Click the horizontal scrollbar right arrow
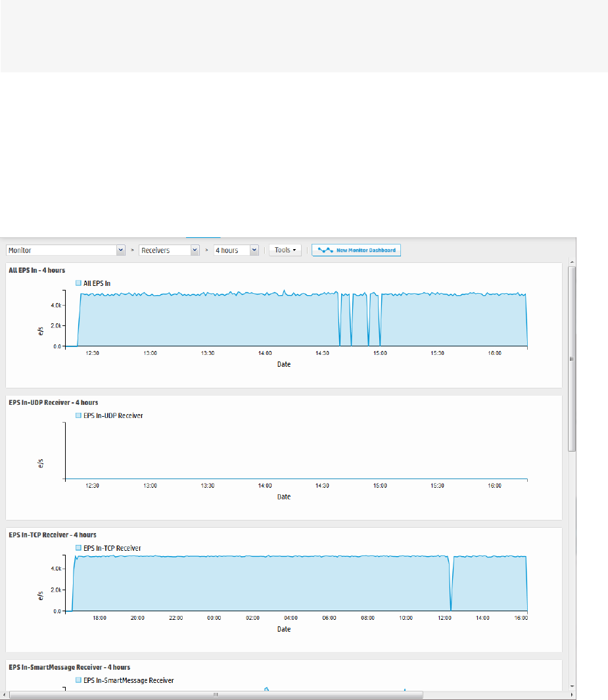The image size is (608, 700). coord(572,695)
